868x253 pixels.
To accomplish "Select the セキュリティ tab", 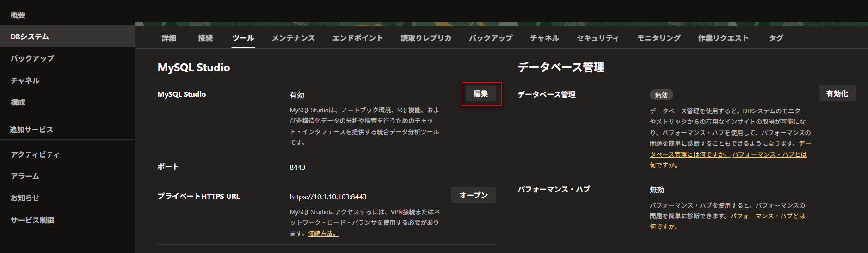I will tap(597, 38).
